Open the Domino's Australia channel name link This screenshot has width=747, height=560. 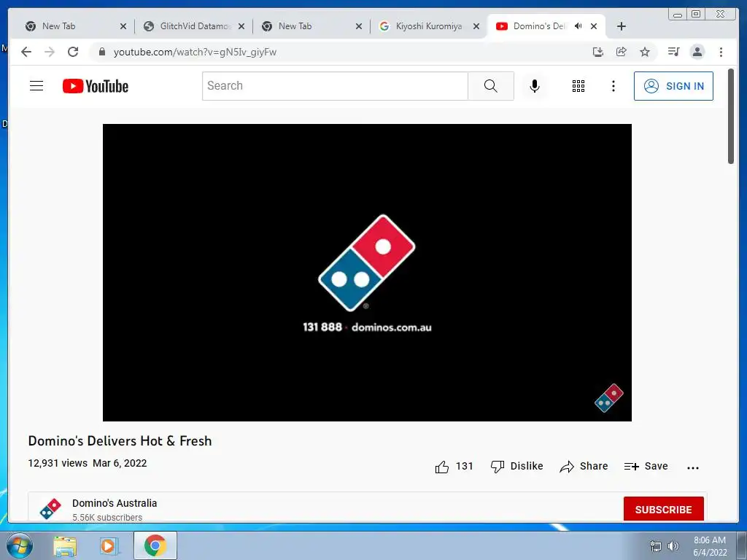(x=115, y=503)
